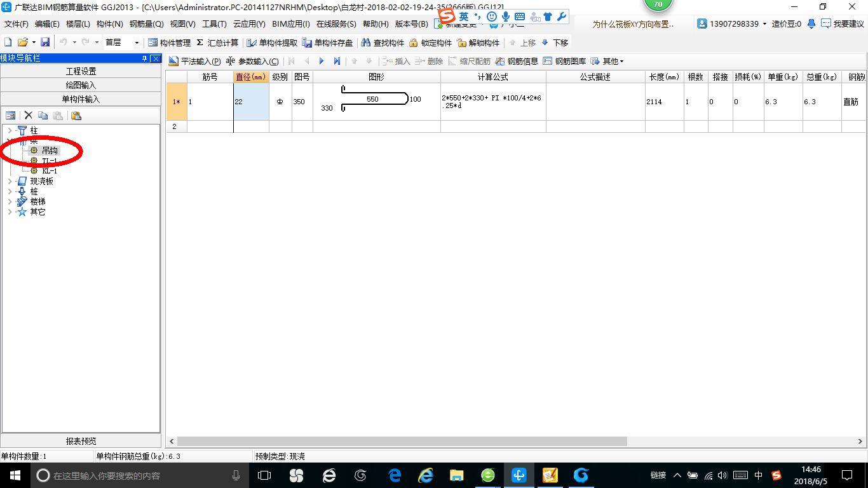The image size is (868, 488).
Task: Select the 吊钩 tree item
Action: pyautogui.click(x=50, y=151)
